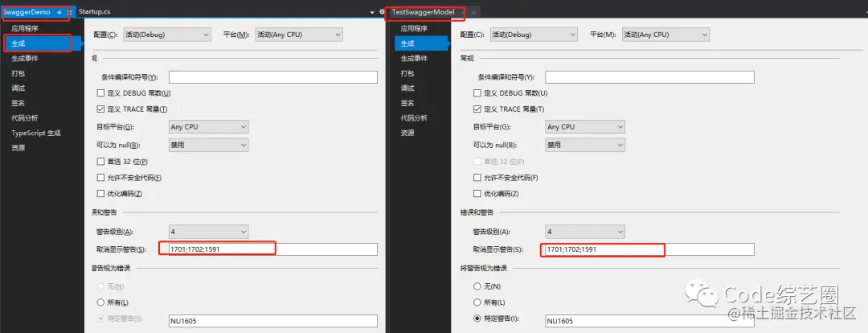Viewport: 868px width, 333px height.
Task: Enable 允许不安全代码 checkbox in SwaggerDemo
Action: click(x=100, y=177)
